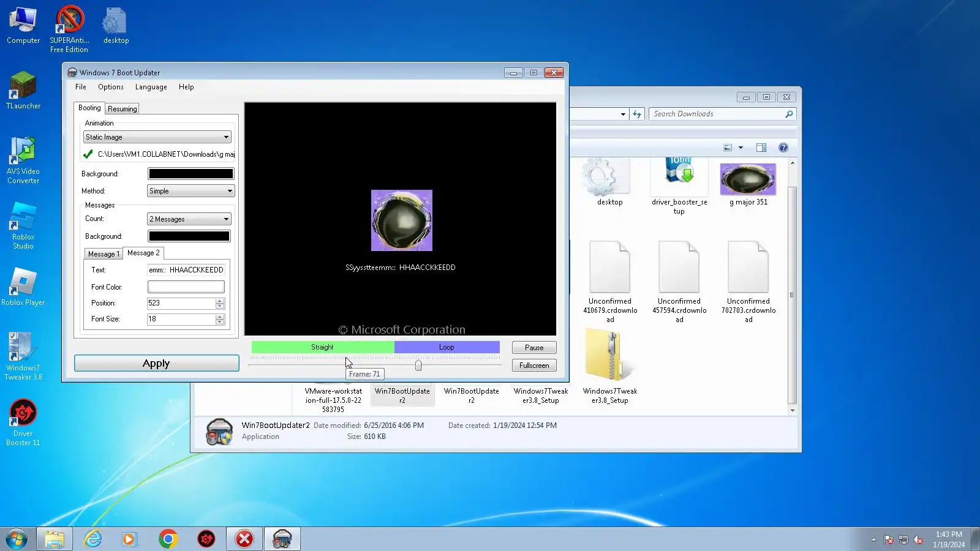Viewport: 980px width, 551px height.
Task: Select the g major 351 image file
Action: (x=748, y=185)
